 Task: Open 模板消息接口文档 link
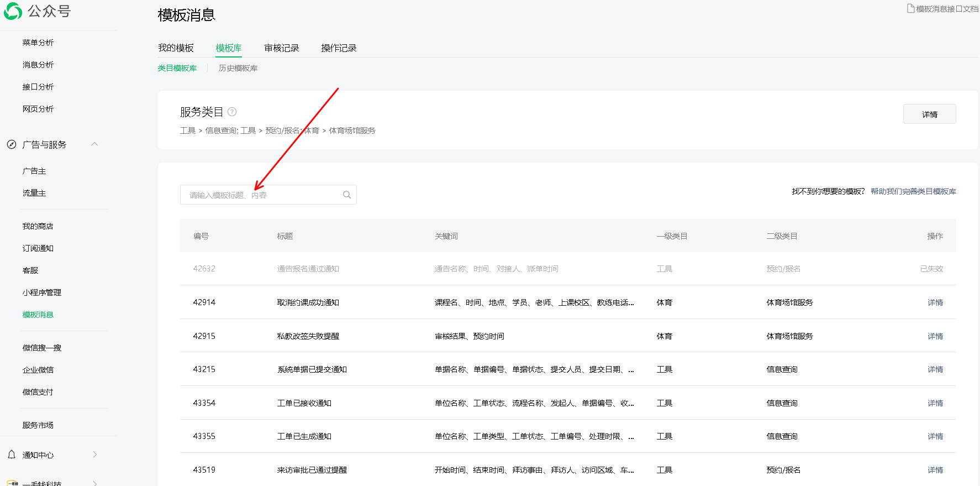coord(947,9)
